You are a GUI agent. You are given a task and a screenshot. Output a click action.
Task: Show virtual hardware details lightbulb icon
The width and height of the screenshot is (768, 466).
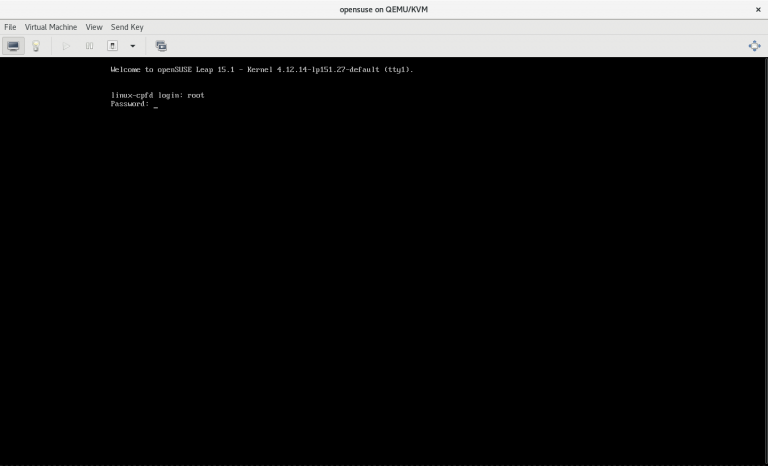(x=36, y=46)
